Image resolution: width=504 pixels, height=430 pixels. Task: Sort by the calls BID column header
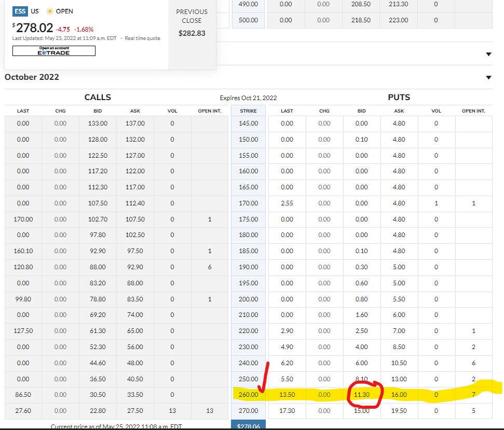98,111
